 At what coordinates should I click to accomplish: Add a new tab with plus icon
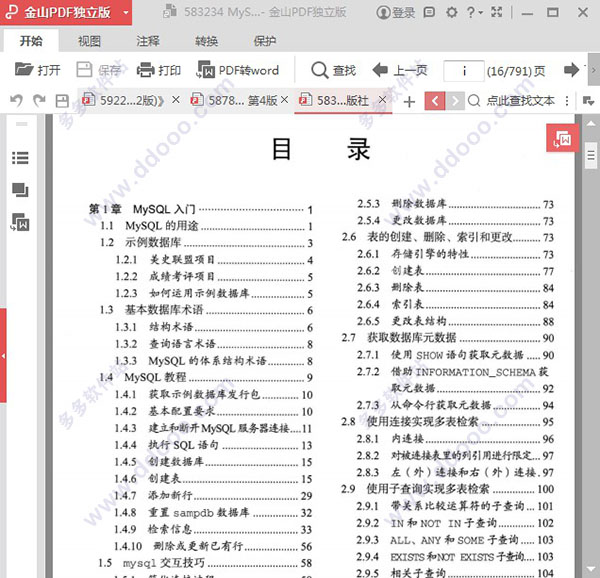409,102
